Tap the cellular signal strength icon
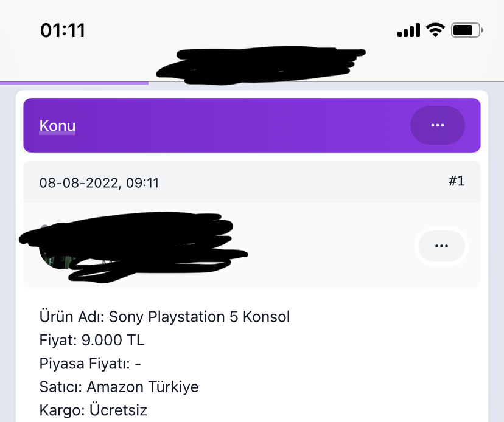The height and width of the screenshot is (422, 504). pyautogui.click(x=408, y=30)
